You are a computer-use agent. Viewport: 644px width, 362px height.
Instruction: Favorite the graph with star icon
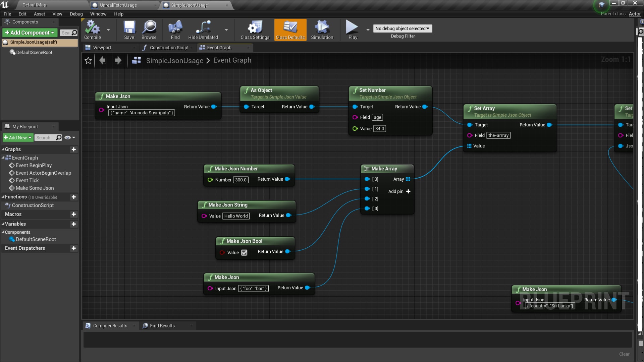[88, 60]
